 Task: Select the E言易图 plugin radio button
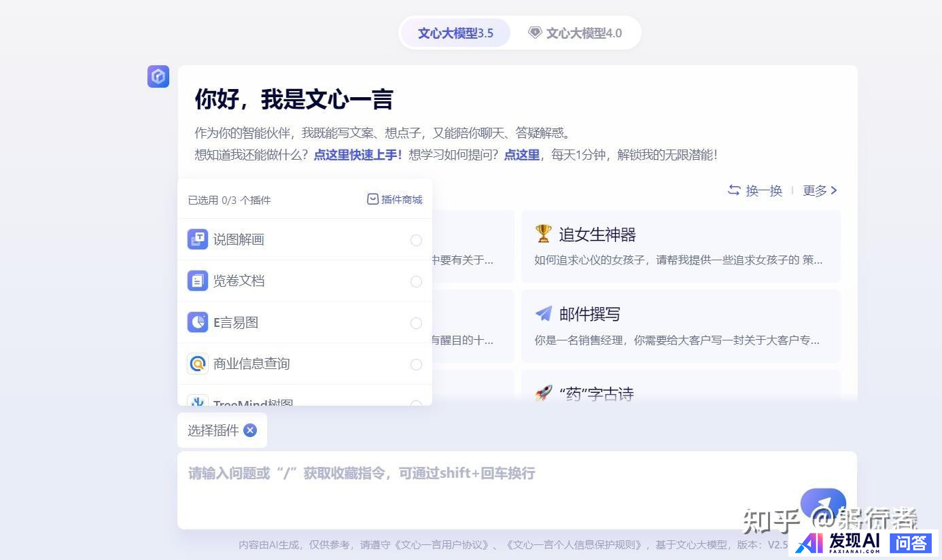[x=416, y=323]
